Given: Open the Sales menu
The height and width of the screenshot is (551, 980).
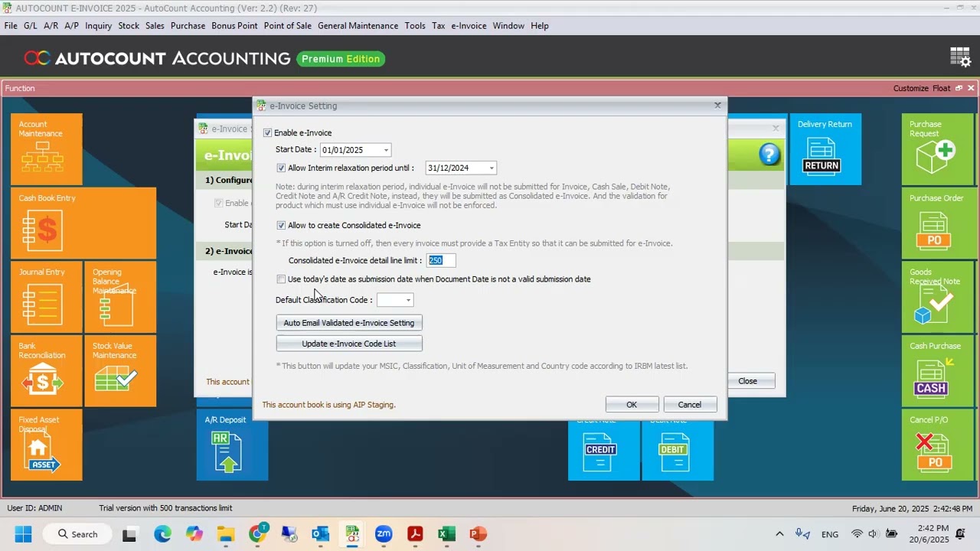Looking at the screenshot, I should point(155,26).
